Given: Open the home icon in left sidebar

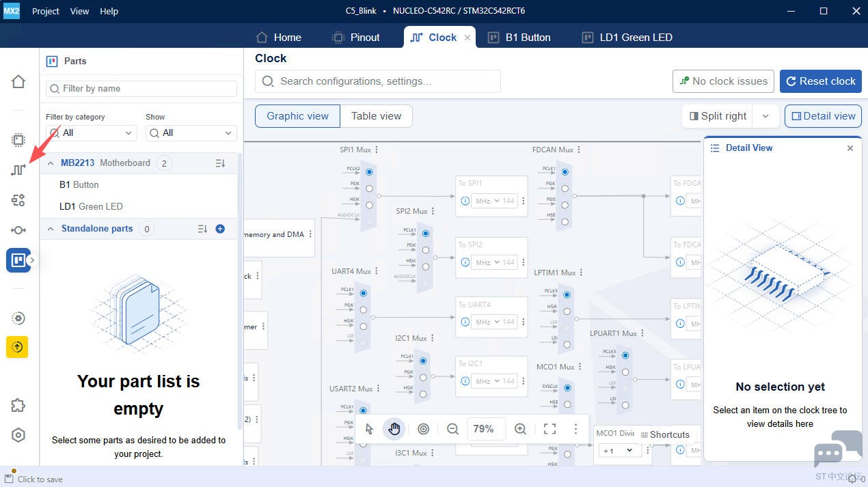Looking at the screenshot, I should (18, 82).
